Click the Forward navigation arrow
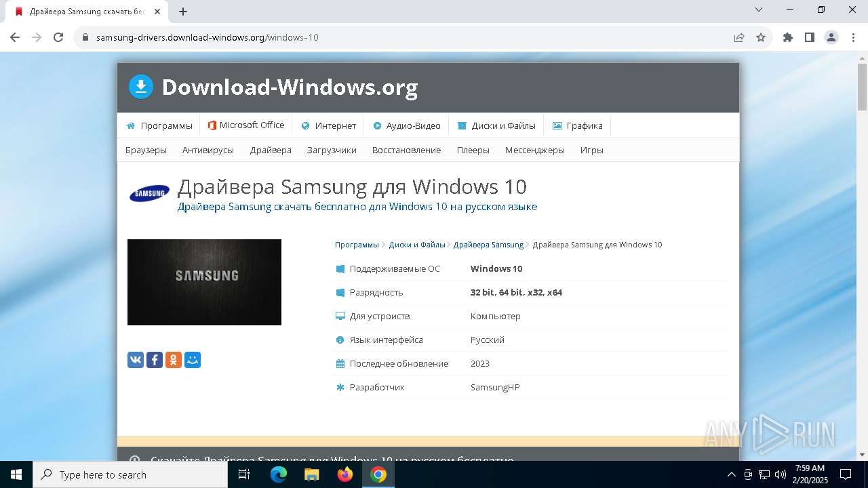Image resolution: width=868 pixels, height=488 pixels. (37, 37)
